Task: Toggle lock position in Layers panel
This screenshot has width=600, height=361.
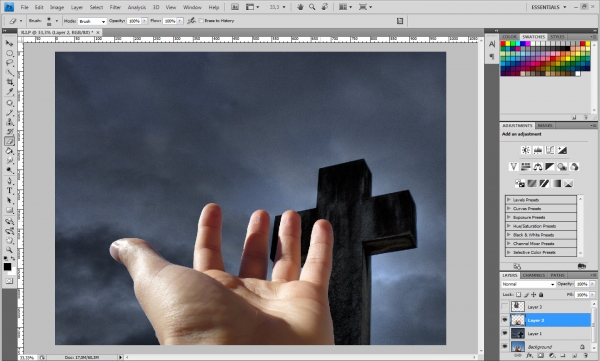Action: pos(533,295)
